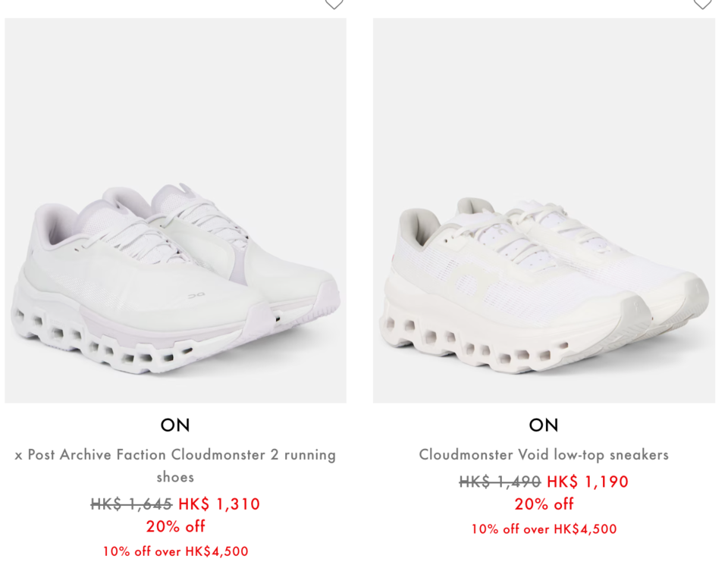Click 10% off over HK$4,500 under right product

[x=544, y=529]
